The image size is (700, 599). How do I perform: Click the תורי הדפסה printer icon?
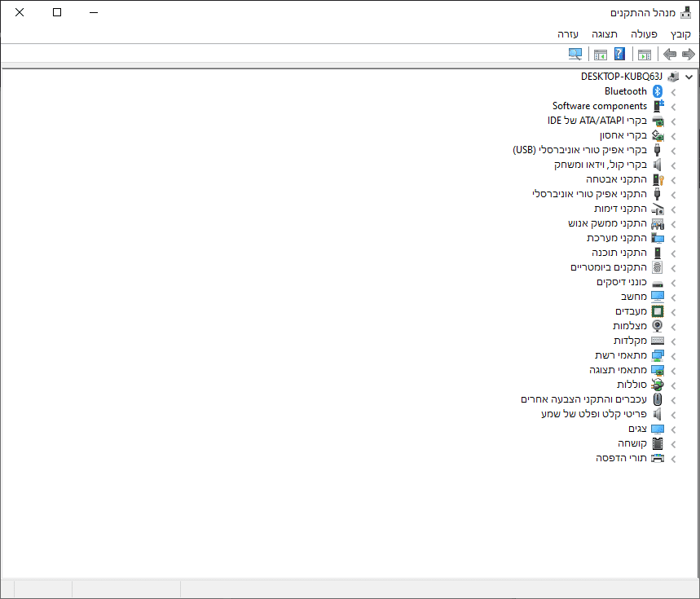(658, 458)
